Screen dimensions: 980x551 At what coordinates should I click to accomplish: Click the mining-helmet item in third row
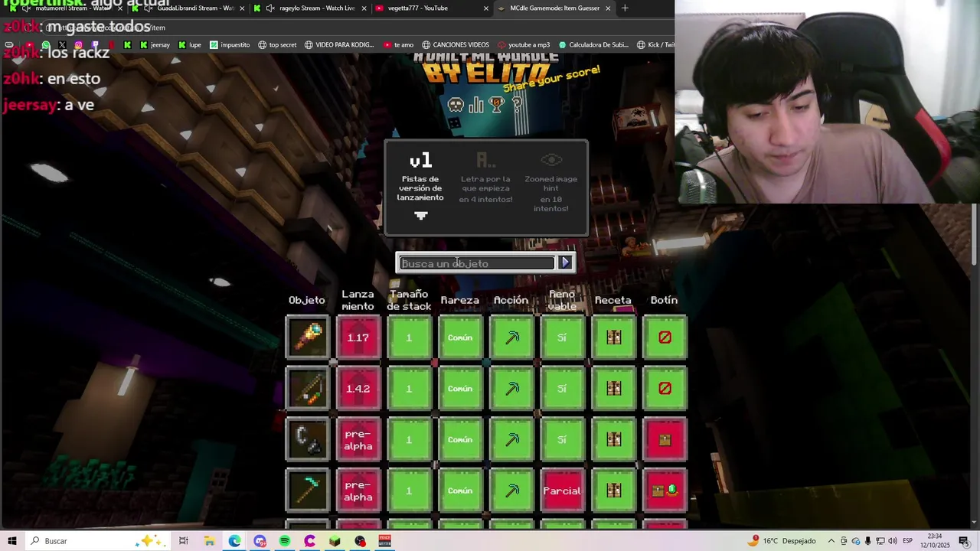[307, 440]
